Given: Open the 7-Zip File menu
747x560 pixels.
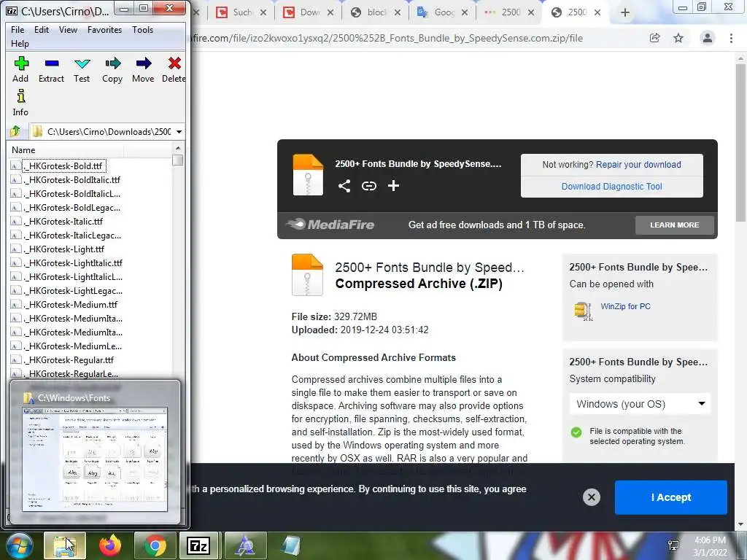Looking at the screenshot, I should click(18, 29).
